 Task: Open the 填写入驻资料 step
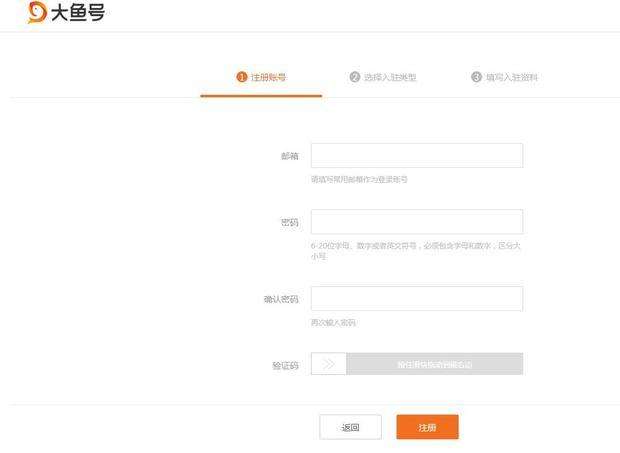[x=511, y=77]
